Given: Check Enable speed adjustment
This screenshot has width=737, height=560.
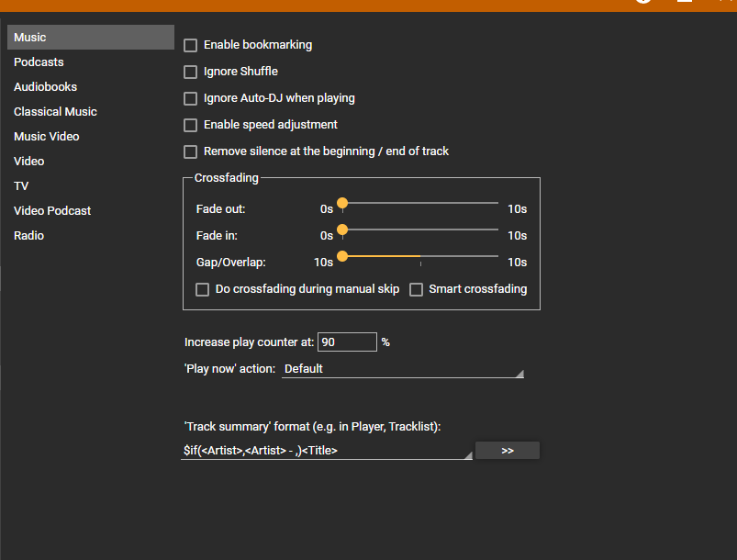Looking at the screenshot, I should (190, 125).
